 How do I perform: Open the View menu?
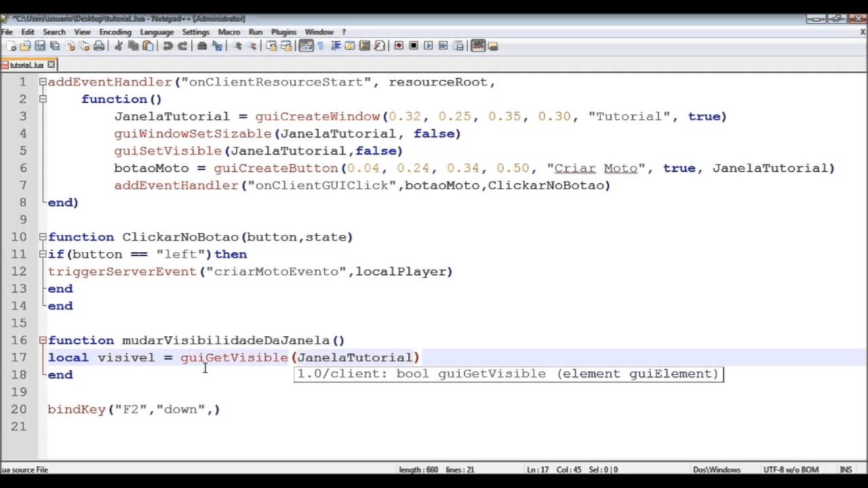pos(82,32)
